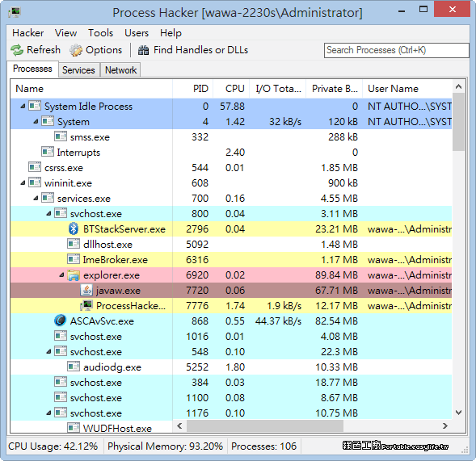
Task: Click icon of svchost.exe PID 1100
Action: click(61, 397)
